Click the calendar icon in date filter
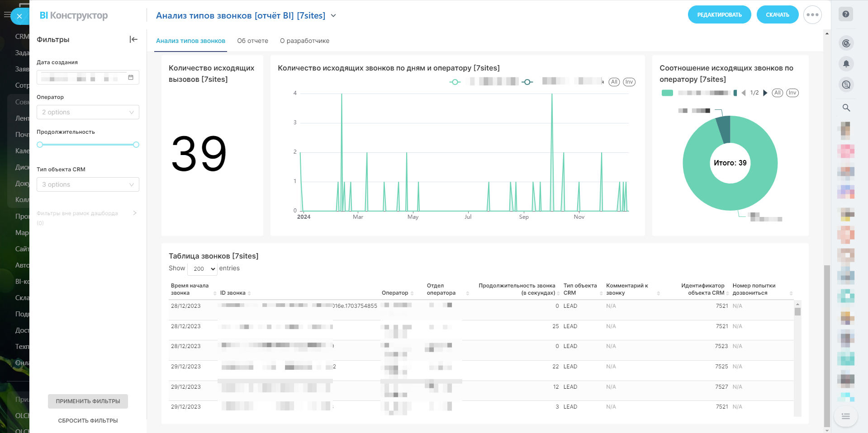The height and width of the screenshot is (433, 868). coord(131,77)
